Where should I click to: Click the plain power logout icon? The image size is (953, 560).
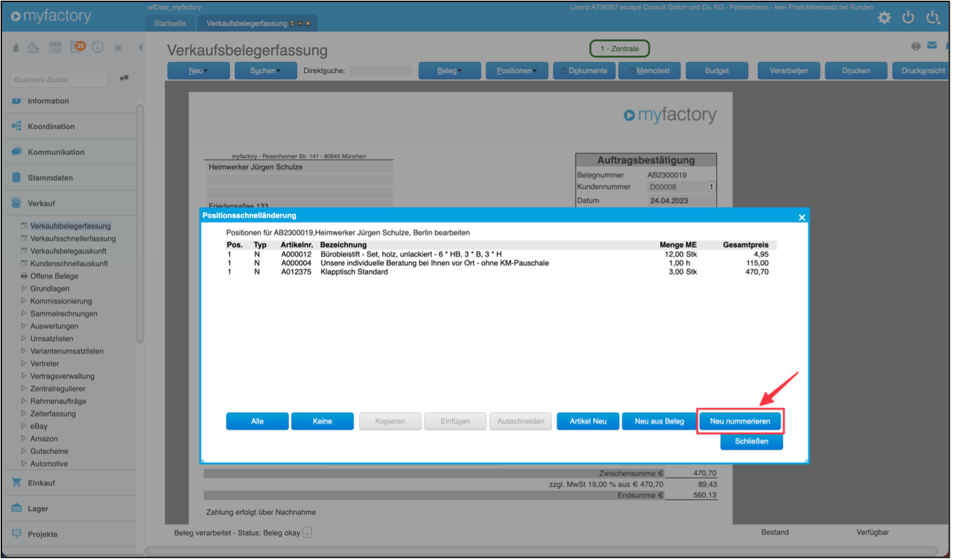(x=908, y=18)
